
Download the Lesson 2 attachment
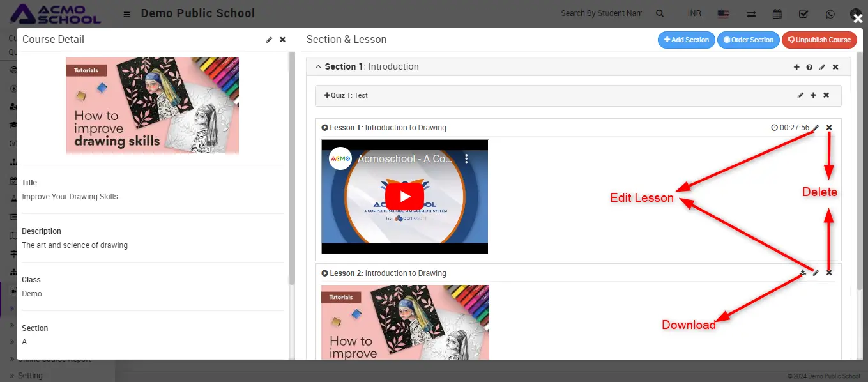point(803,273)
